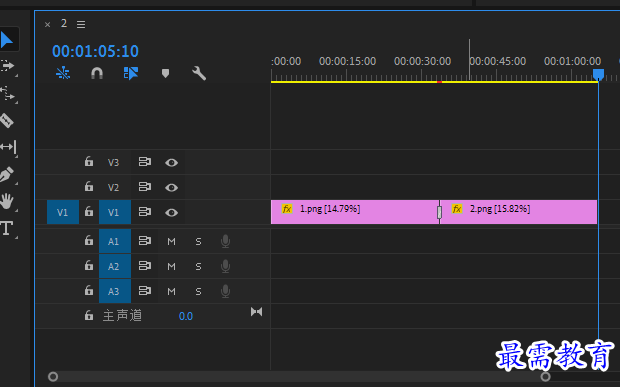620x387 pixels.
Task: Toggle A2 track targeting
Action: tap(115, 266)
